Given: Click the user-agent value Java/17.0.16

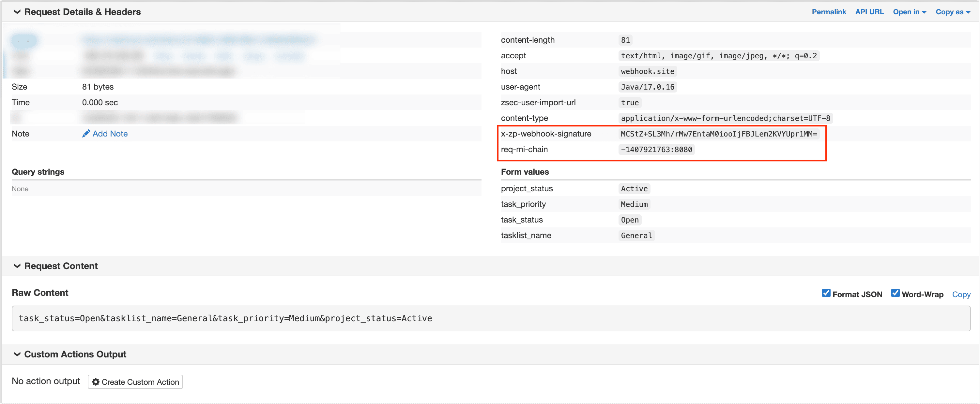Looking at the screenshot, I should point(647,87).
